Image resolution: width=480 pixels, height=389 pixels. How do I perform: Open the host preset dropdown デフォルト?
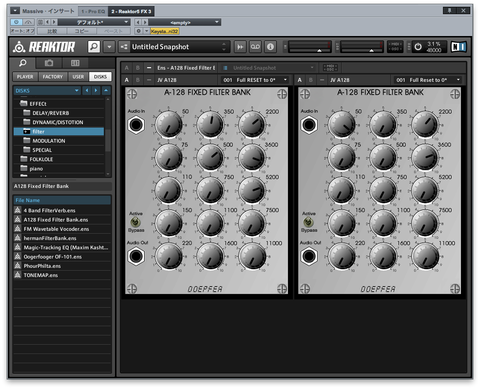click(94, 22)
